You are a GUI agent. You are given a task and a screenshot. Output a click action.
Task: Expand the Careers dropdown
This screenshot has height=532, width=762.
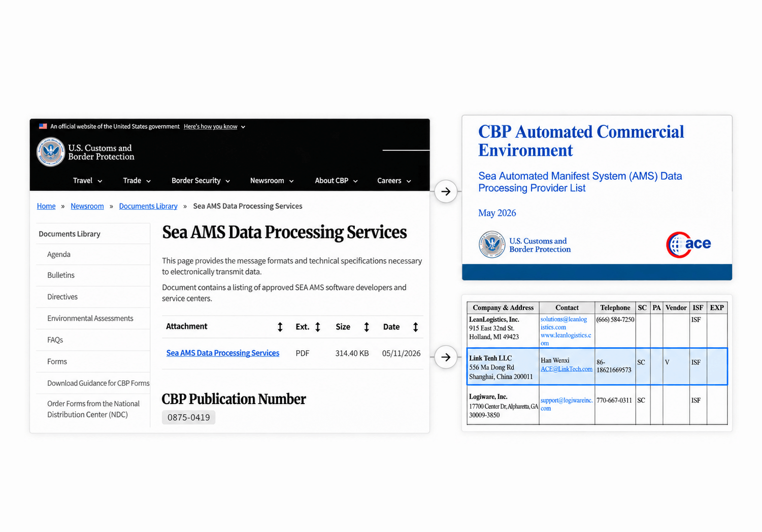click(394, 181)
